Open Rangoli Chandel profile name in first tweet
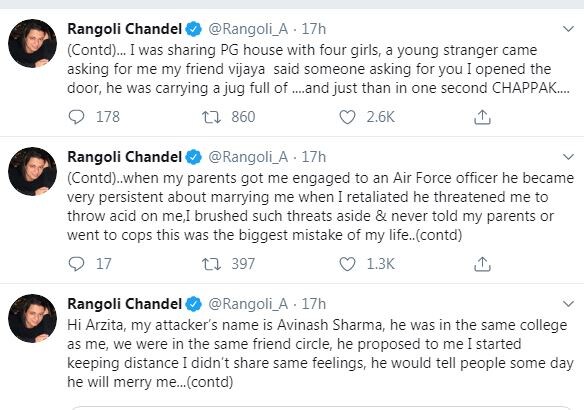Viewport: 584px width, 410px height. [124, 29]
